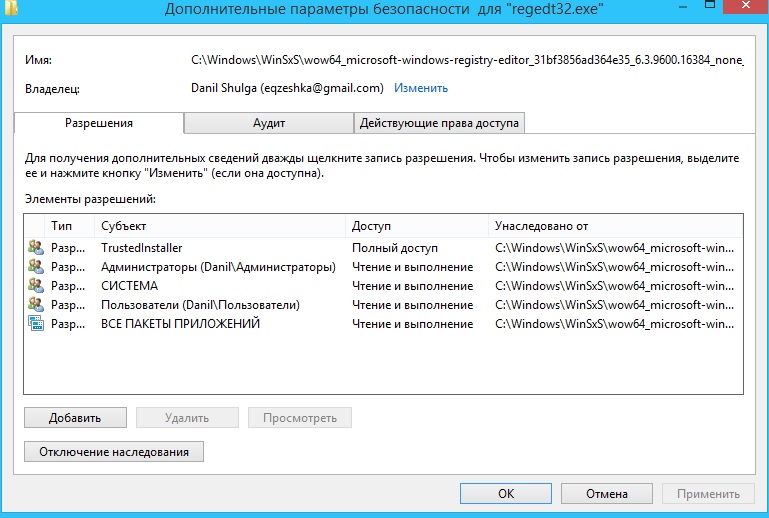Select Пользователи (Danil\Пользователи) entry
This screenshot has height=518, width=769.
[x=200, y=305]
